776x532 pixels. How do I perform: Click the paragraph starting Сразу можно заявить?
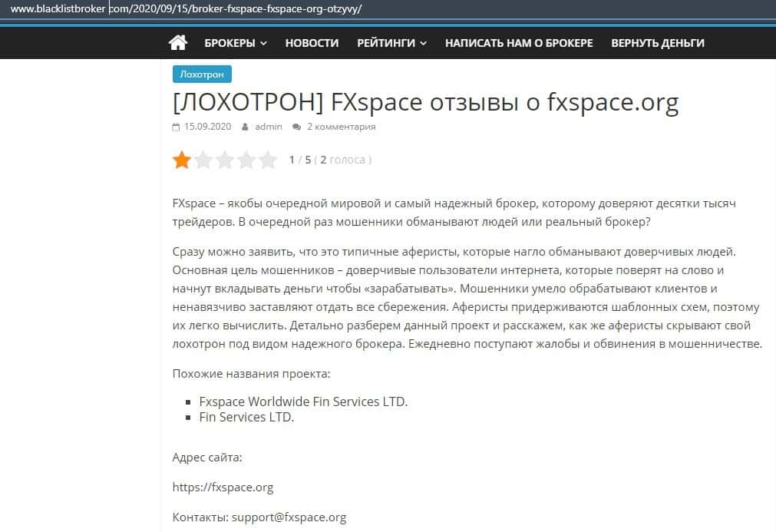467,297
